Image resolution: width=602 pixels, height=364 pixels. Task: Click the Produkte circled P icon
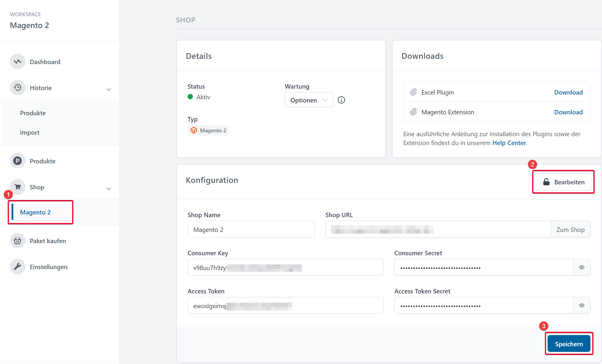(17, 161)
